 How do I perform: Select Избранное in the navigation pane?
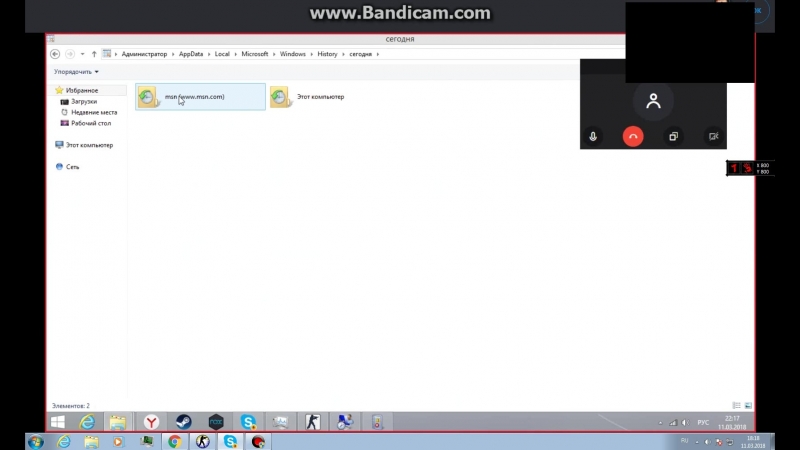pyautogui.click(x=82, y=90)
